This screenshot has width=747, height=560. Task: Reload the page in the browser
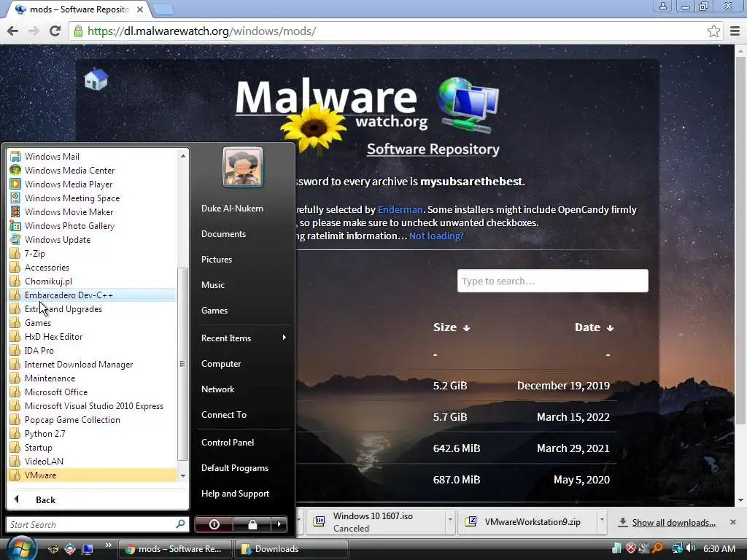55,31
